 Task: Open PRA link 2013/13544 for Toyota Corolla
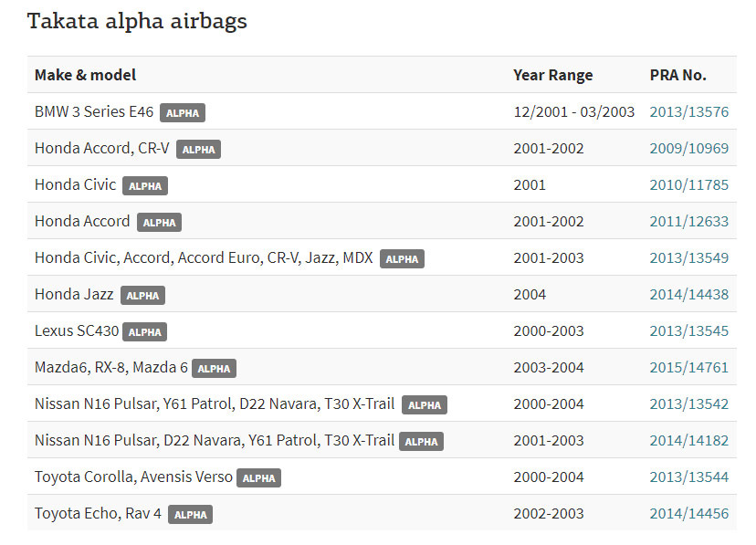click(689, 477)
